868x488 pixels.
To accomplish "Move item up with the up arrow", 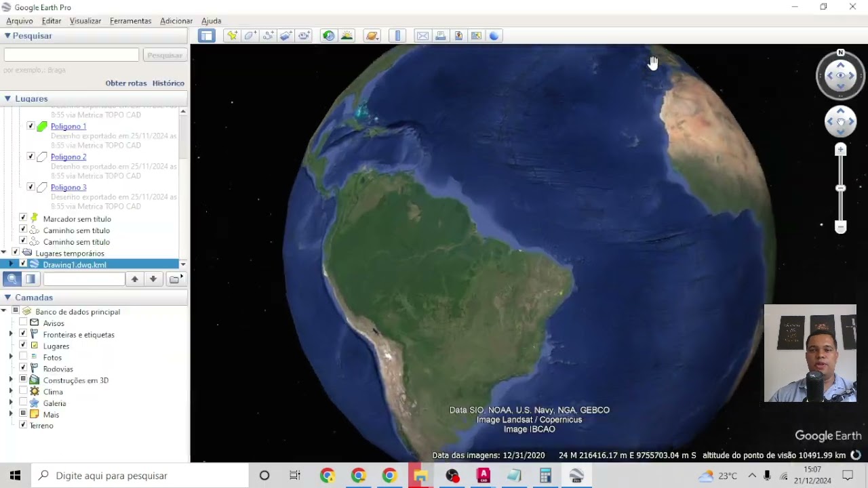I will point(135,279).
